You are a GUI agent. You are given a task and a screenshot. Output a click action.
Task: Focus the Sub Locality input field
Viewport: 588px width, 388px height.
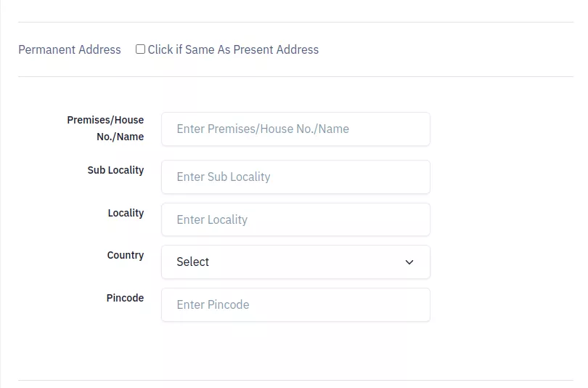click(295, 177)
